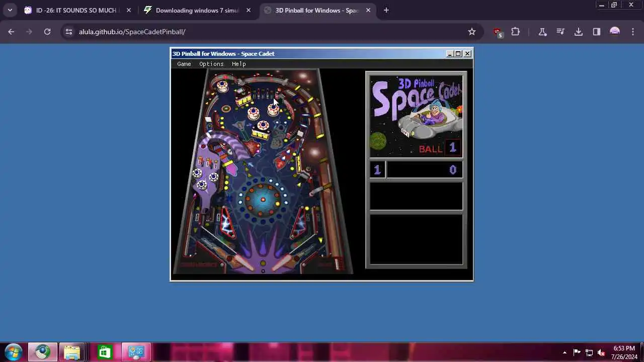This screenshot has height=362, width=644.
Task: Open the Action Center flag icon
Action: (577, 352)
